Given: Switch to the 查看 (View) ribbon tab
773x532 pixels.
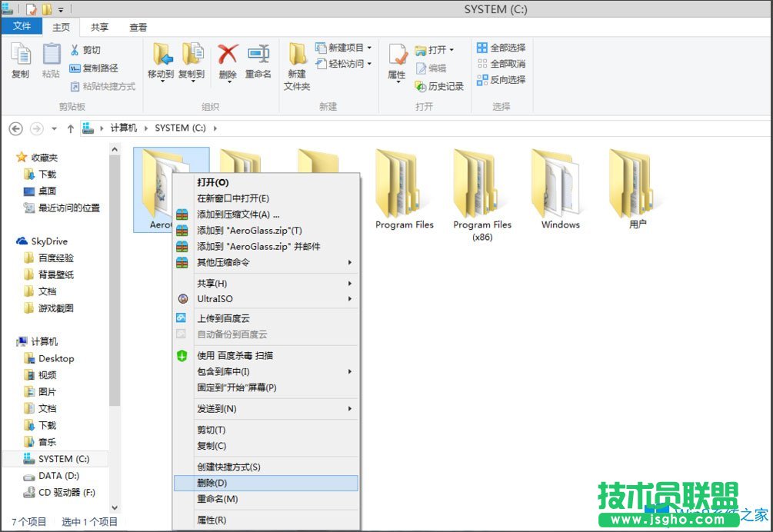Looking at the screenshot, I should click(x=138, y=27).
